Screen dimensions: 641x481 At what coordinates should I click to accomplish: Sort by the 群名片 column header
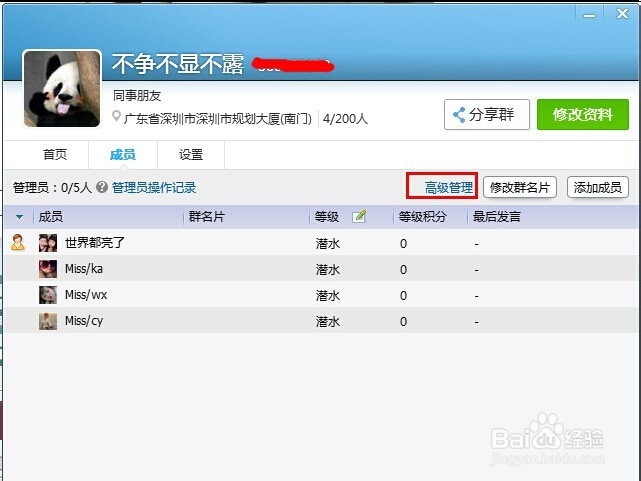point(206,217)
